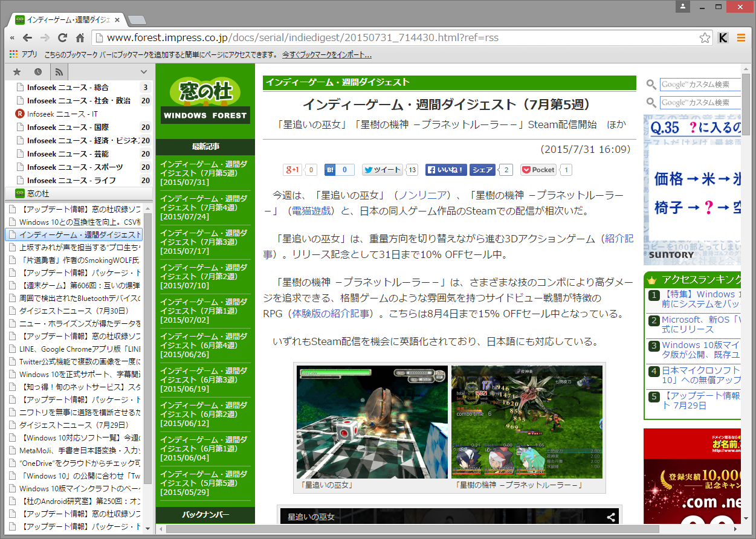Share the article on the シェア button
The height and width of the screenshot is (539, 756).
pos(482,170)
